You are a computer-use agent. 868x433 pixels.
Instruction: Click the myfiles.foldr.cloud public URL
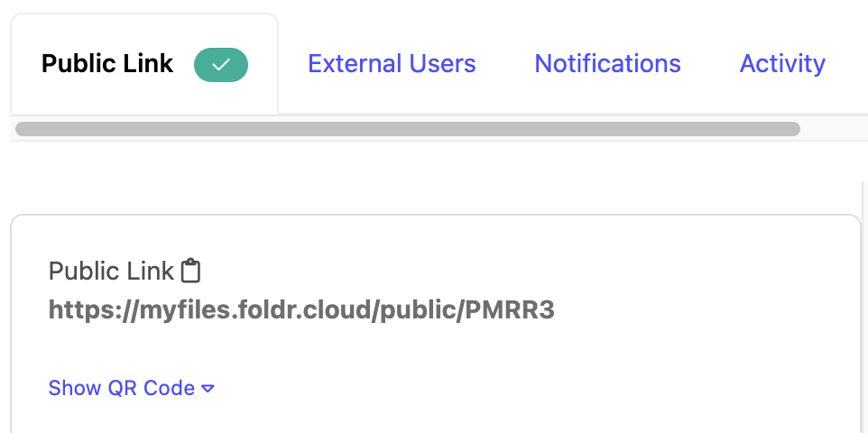click(x=301, y=310)
